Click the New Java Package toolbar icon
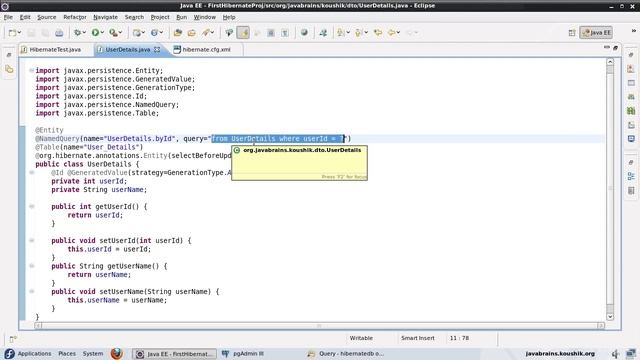This screenshot has height=360, width=640. coord(137,33)
